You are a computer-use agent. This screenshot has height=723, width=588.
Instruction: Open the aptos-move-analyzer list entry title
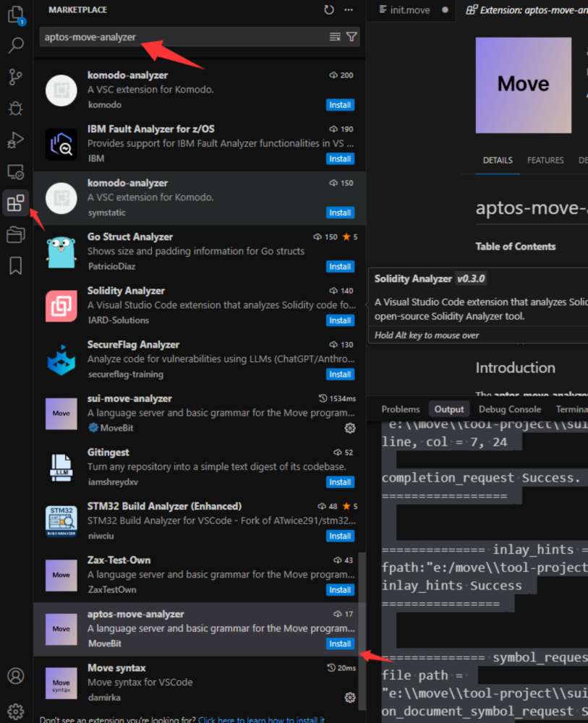click(x=135, y=614)
